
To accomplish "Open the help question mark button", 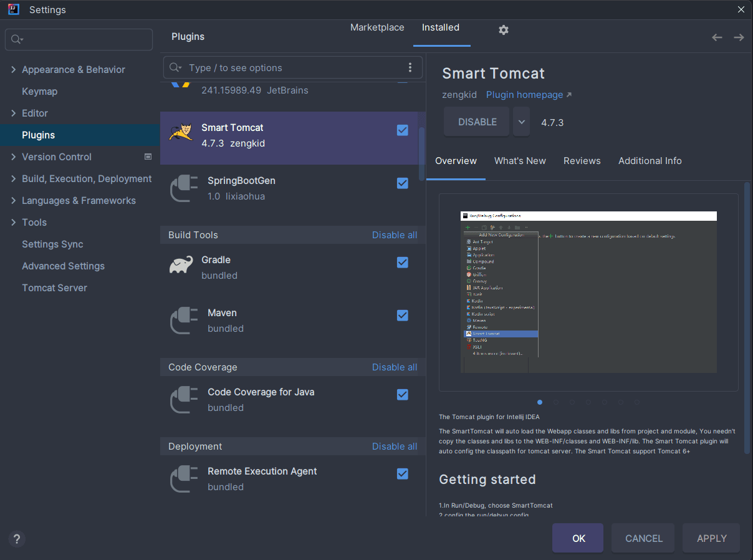I will (17, 539).
